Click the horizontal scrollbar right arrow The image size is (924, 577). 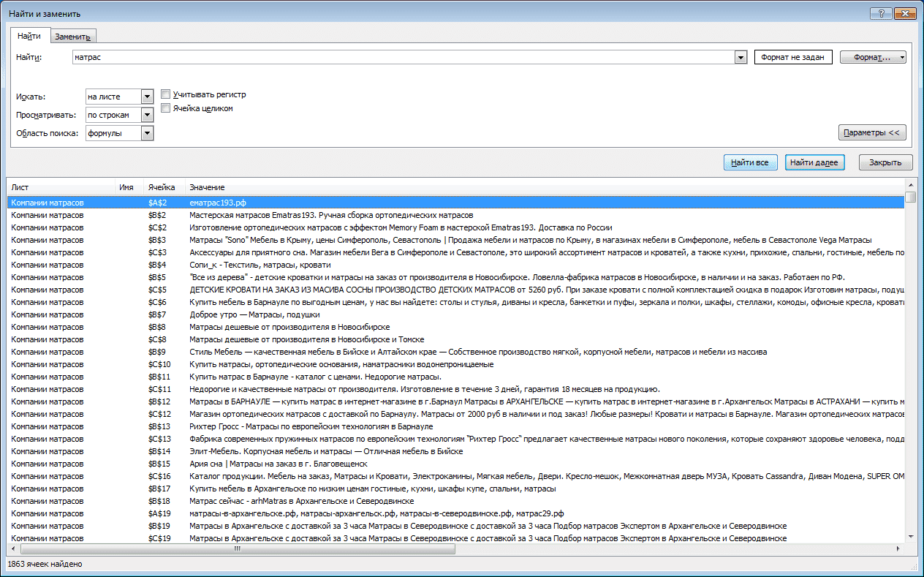899,548
